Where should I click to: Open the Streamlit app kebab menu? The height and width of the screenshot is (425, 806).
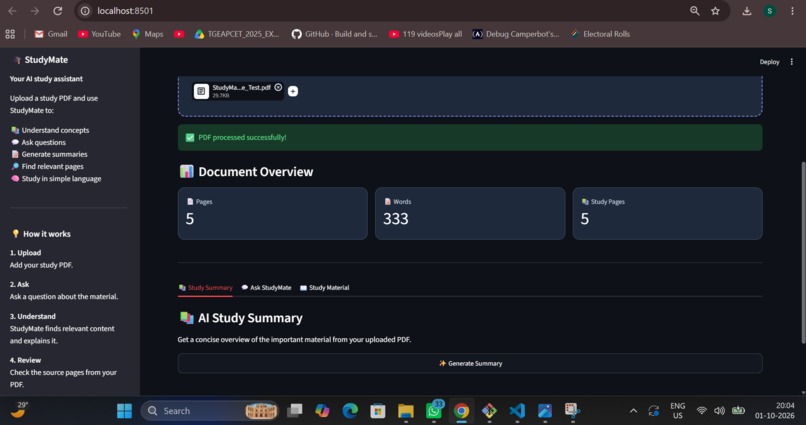[792, 62]
